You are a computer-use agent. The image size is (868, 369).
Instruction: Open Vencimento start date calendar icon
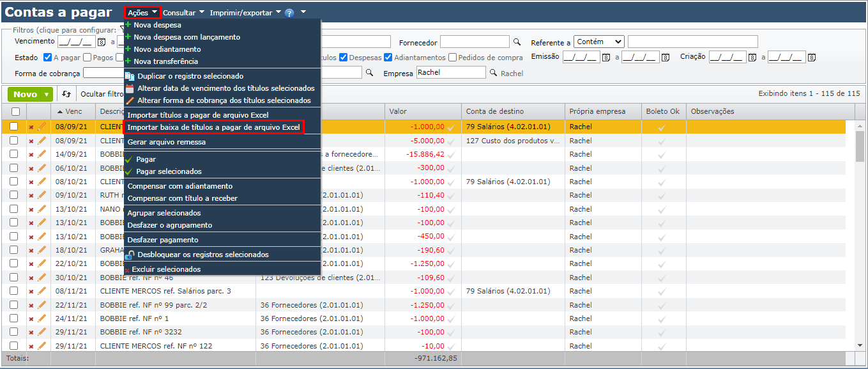[x=101, y=42]
